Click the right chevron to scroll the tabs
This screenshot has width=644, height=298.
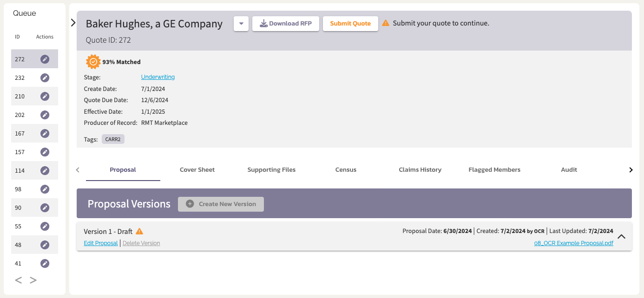coord(631,169)
